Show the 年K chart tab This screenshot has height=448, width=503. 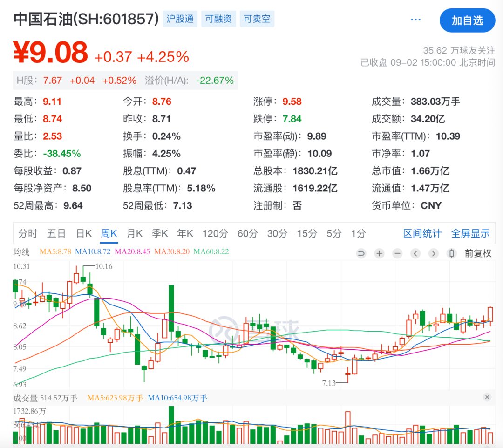point(185,233)
